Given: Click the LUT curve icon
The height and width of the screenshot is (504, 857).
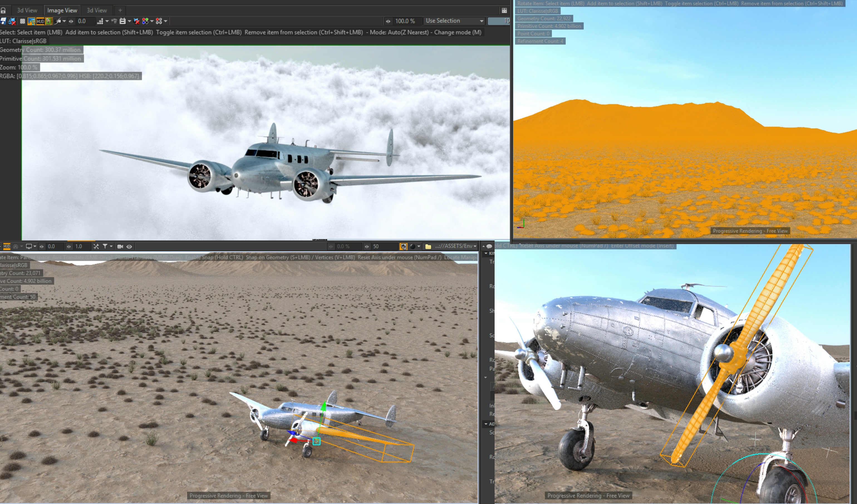Looking at the screenshot, I should (x=58, y=21).
